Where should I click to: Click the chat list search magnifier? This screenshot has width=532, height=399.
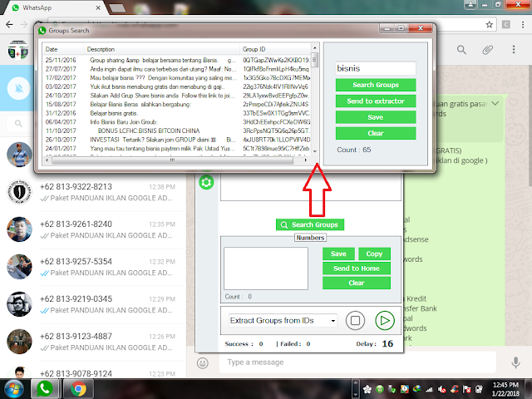[x=18, y=124]
